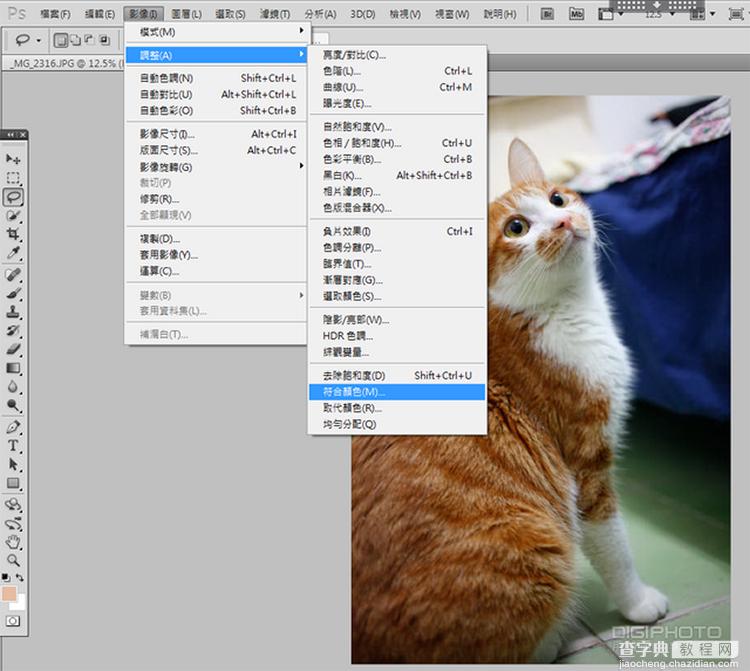The width and height of the screenshot is (750, 671).
Task: Open the 圖層(L) Layer menu
Action: click(186, 14)
